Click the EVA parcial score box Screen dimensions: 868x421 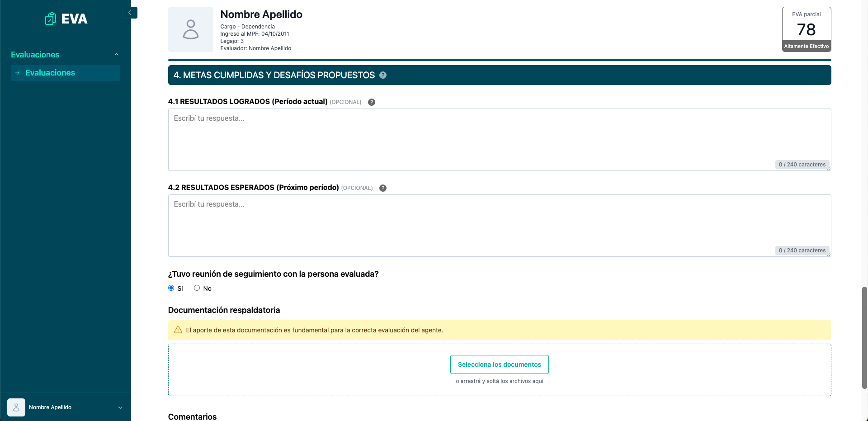pos(807,29)
